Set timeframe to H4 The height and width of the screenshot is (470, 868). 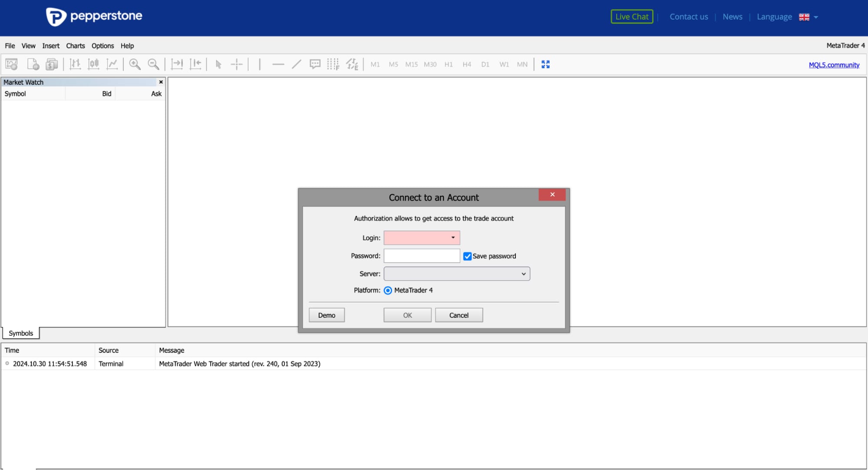pos(467,64)
